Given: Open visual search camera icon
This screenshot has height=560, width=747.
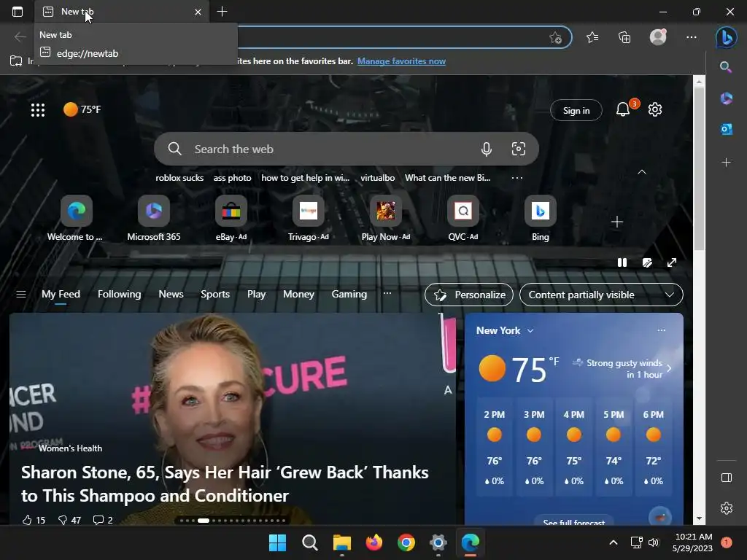Looking at the screenshot, I should pos(519,149).
